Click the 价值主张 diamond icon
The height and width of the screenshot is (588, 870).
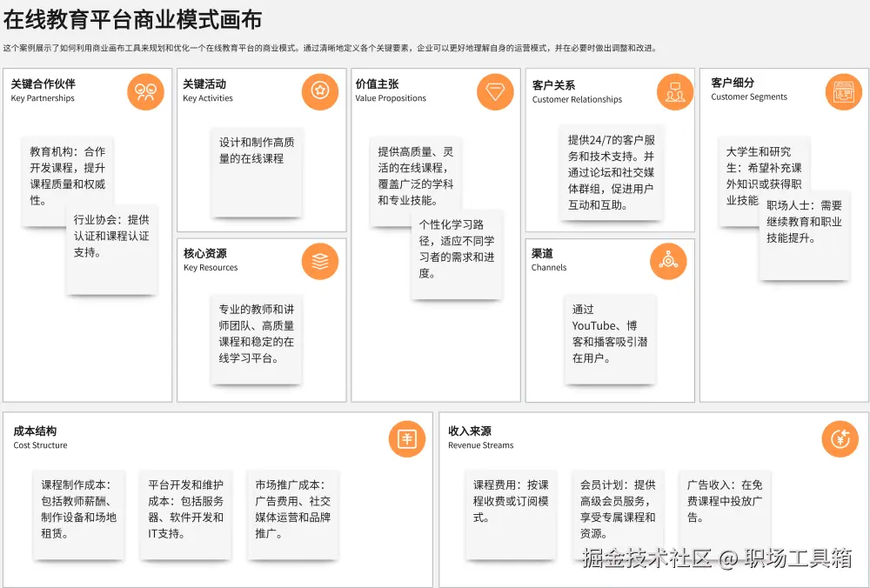pos(494,91)
